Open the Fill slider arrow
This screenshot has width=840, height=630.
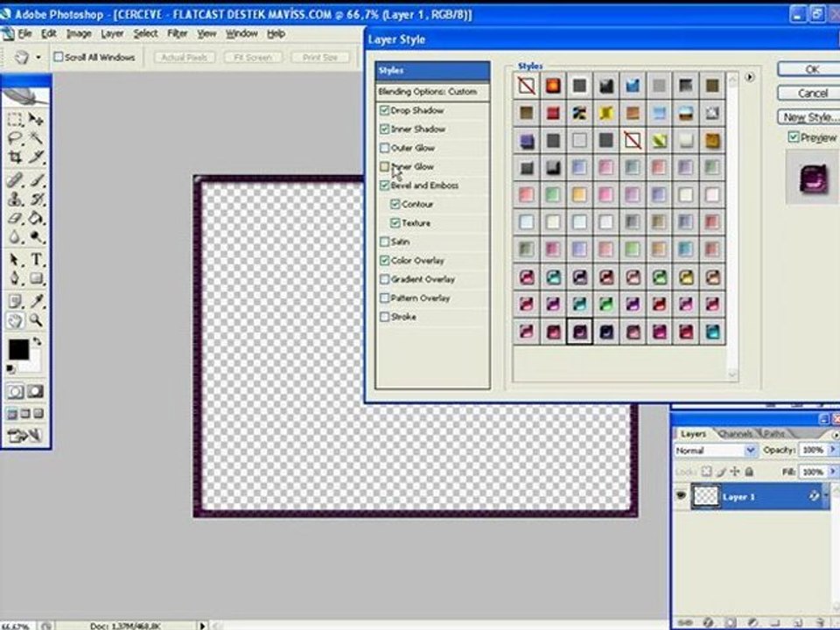point(833,472)
